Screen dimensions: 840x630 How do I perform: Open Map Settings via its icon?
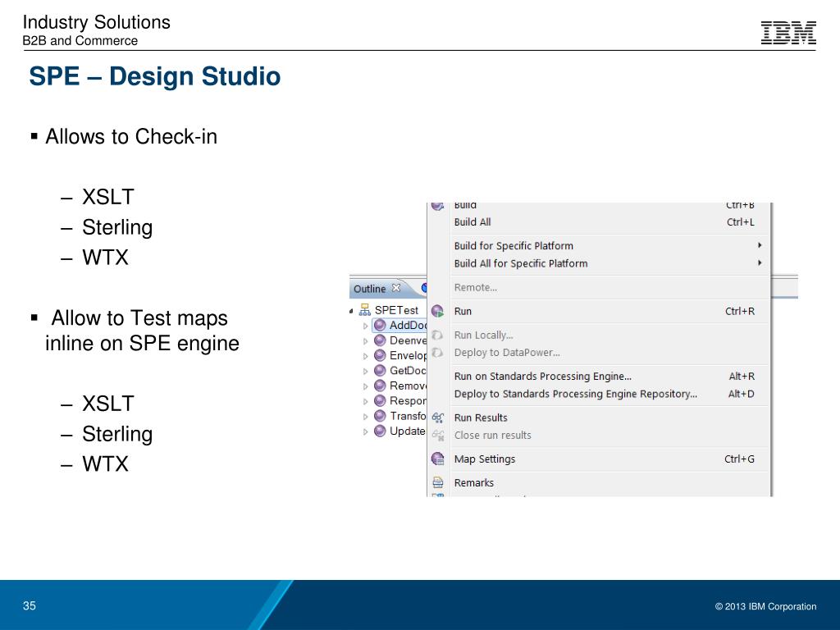[438, 459]
